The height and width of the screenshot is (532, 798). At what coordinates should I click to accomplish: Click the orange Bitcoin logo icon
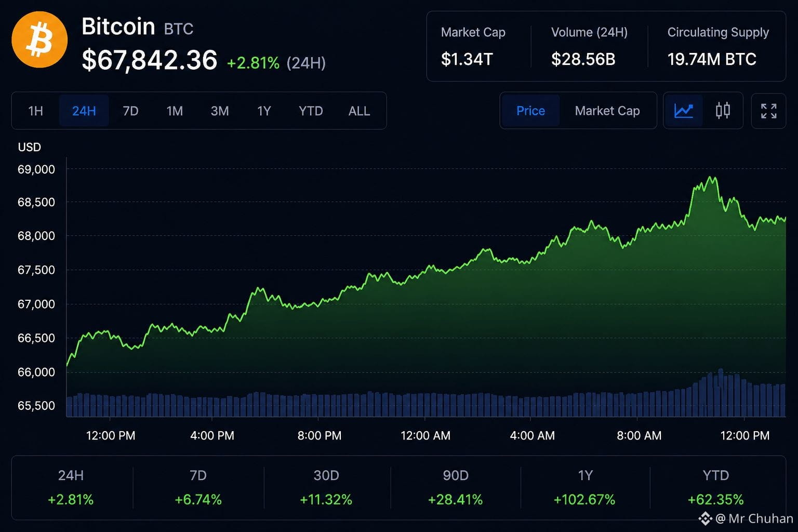39,39
